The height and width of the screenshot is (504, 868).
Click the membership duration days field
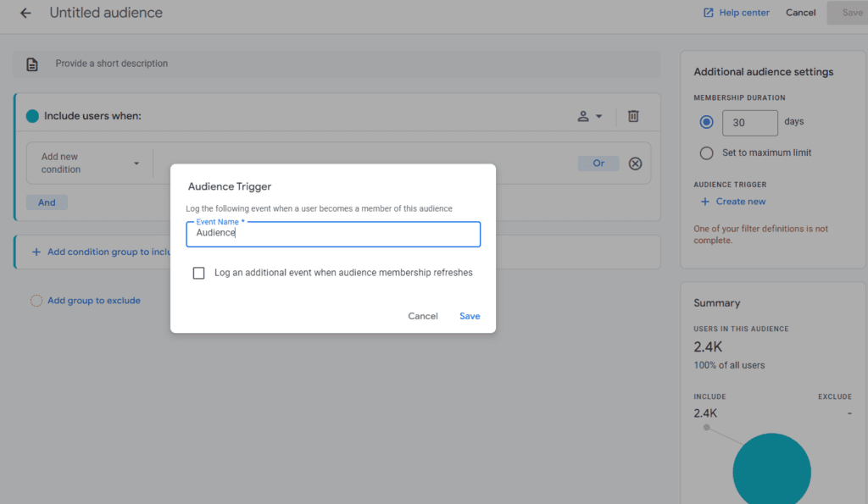749,123
